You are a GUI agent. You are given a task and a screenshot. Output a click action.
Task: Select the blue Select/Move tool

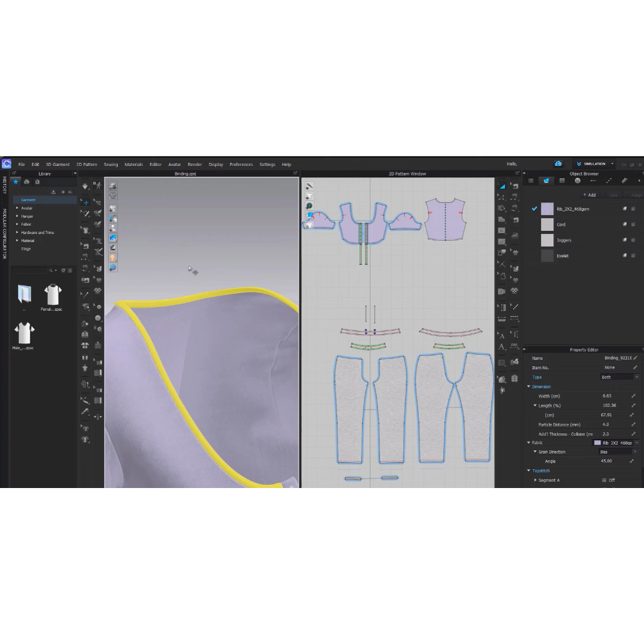[x=86, y=203]
